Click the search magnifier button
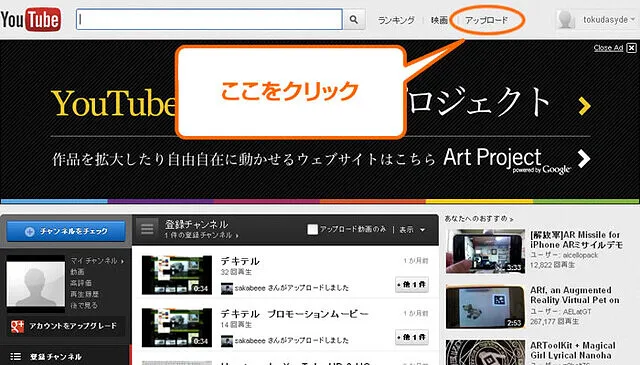 pos(354,19)
